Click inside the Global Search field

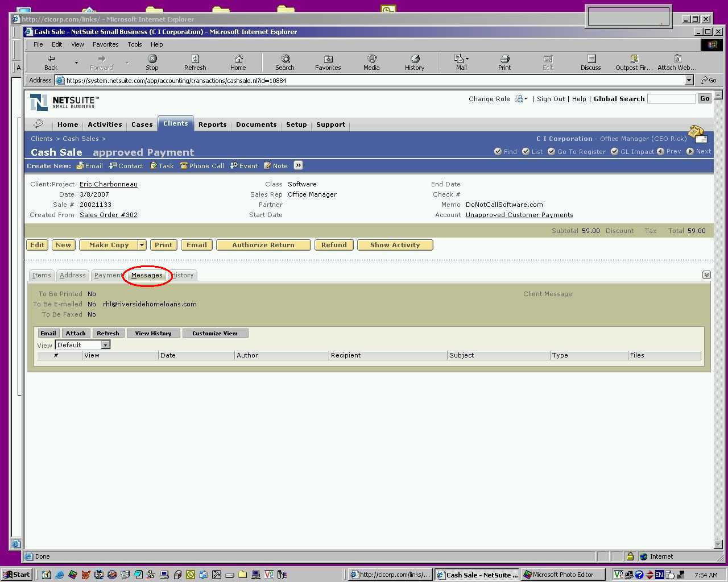point(671,99)
